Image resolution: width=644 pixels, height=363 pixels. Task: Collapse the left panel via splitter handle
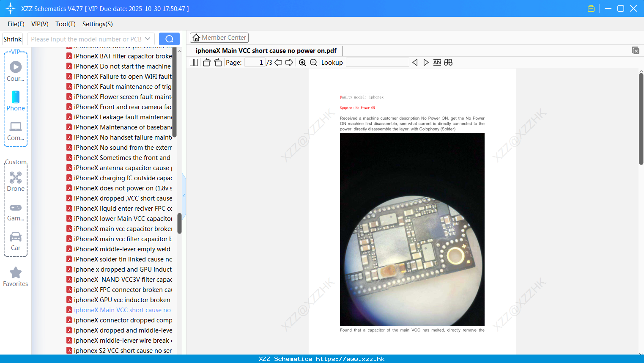184,195
